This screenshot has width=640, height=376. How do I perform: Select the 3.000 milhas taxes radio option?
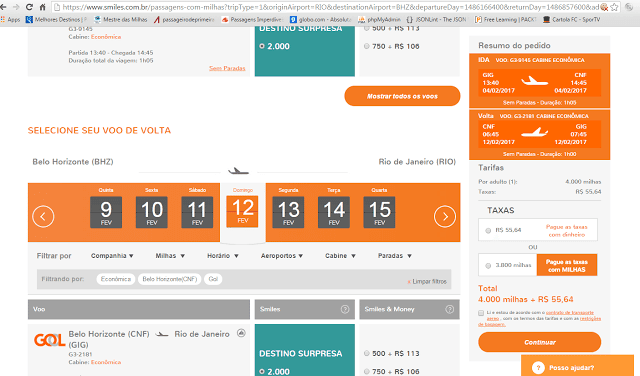tap(488, 266)
